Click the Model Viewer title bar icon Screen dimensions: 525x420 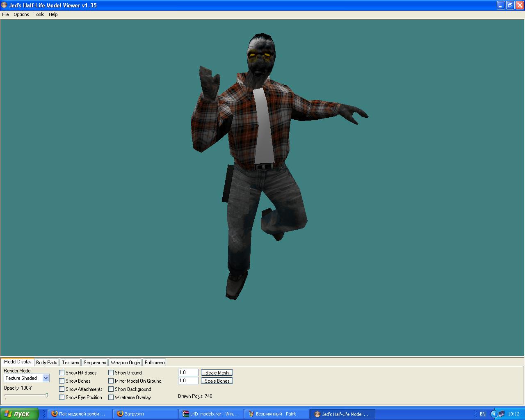click(x=5, y=5)
